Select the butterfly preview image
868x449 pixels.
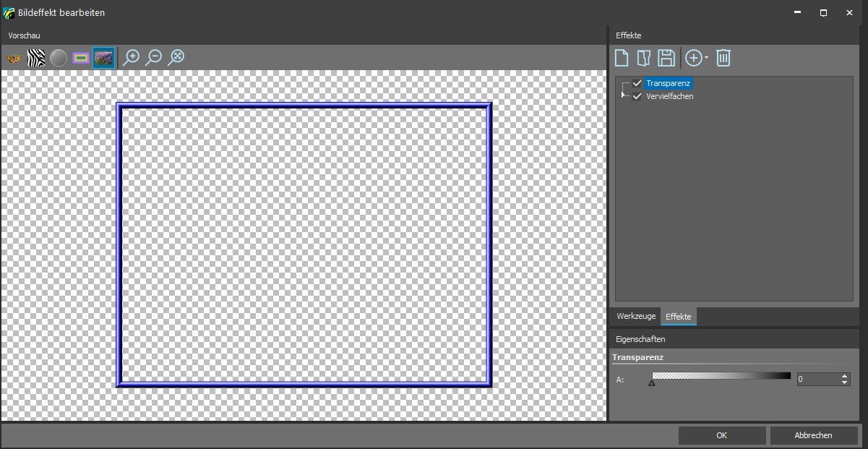14,59
